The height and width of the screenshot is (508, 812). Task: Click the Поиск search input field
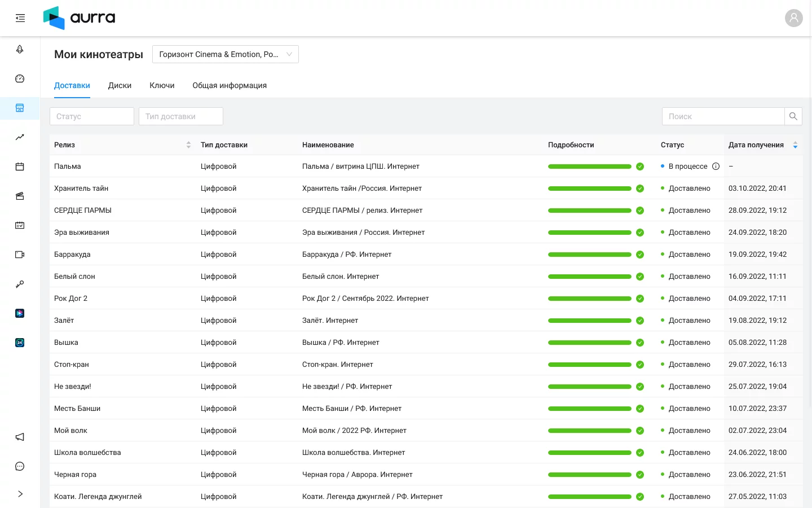coord(723,116)
